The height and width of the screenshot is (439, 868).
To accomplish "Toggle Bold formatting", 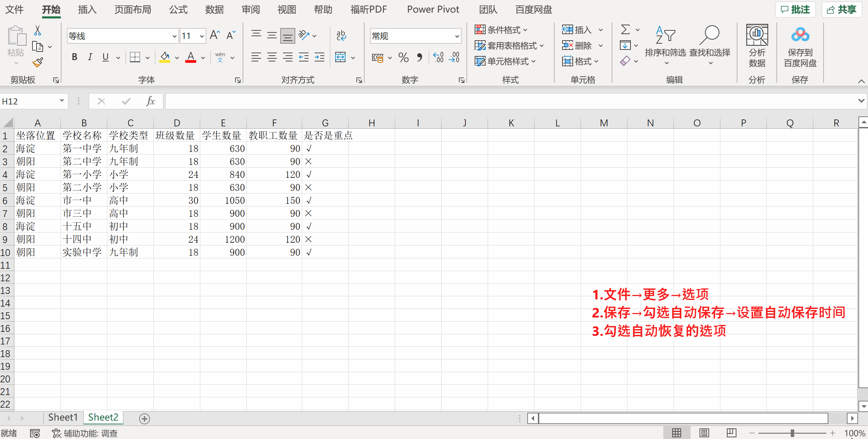I will [74, 57].
